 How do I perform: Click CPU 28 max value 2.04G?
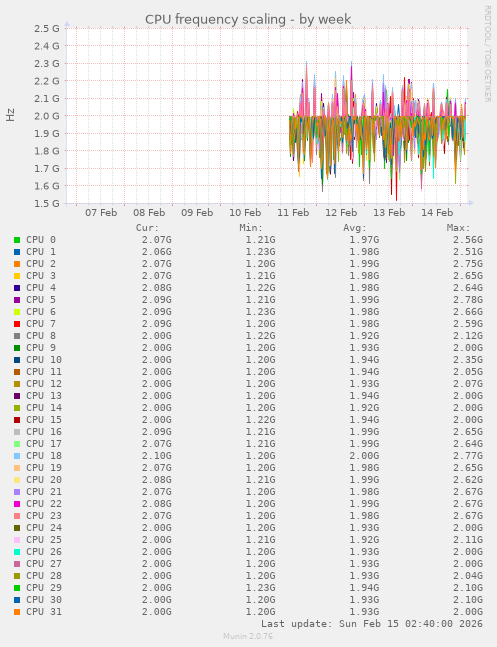[468, 576]
